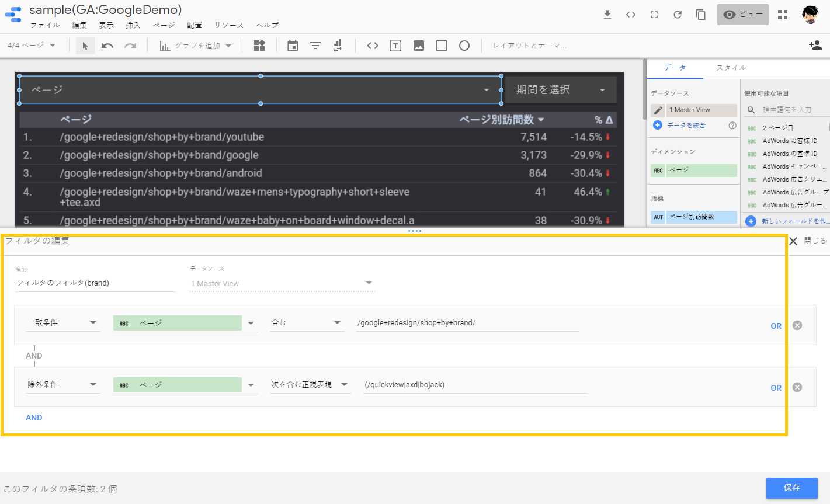Click the /google+redesign/shop+by+brand/ value field
830x504 pixels.
click(467, 323)
